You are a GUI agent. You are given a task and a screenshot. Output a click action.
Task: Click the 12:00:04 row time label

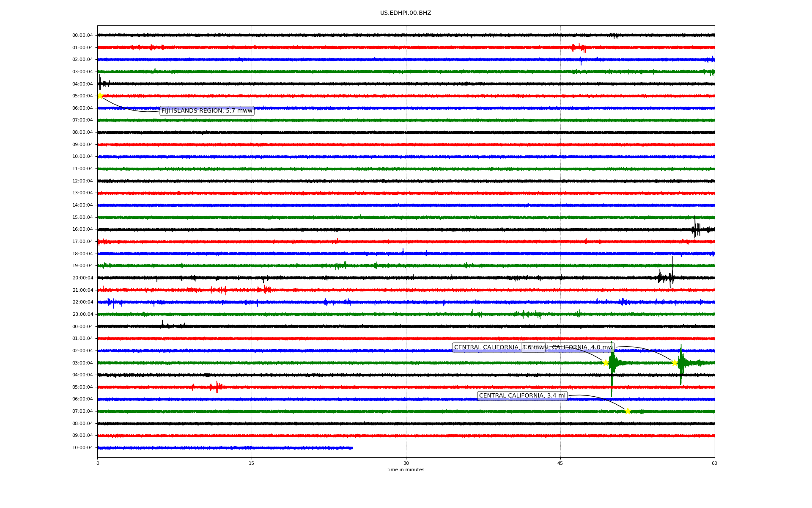point(82,181)
